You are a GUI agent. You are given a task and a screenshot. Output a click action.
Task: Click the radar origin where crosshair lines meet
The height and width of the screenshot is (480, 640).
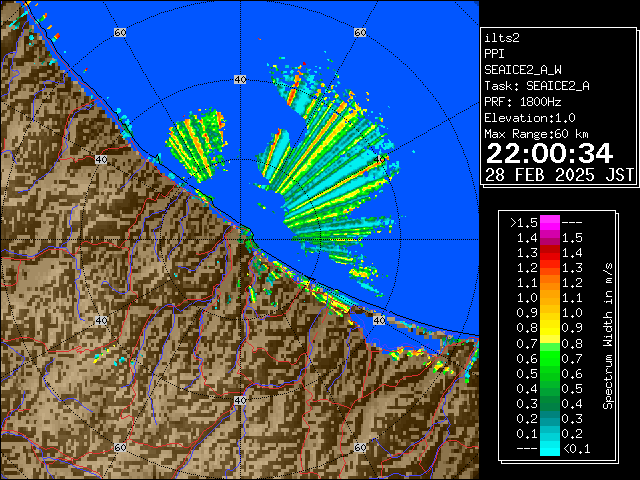(240, 240)
